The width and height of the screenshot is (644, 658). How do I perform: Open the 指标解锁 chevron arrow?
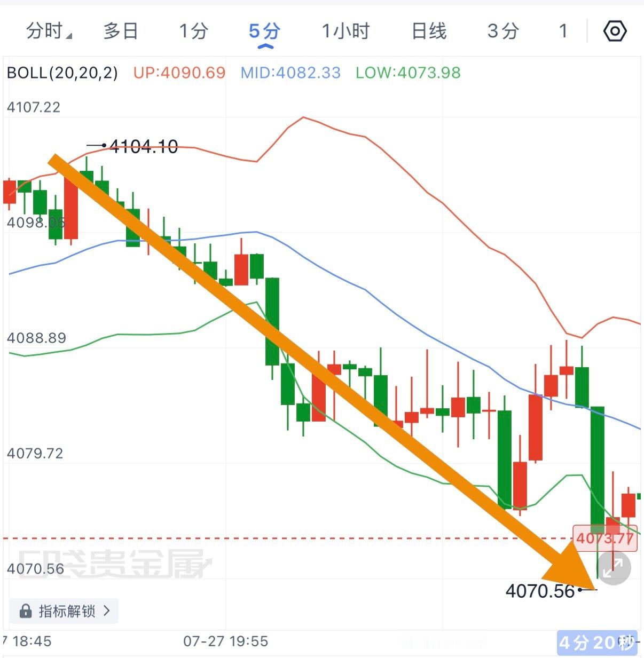pos(106,611)
